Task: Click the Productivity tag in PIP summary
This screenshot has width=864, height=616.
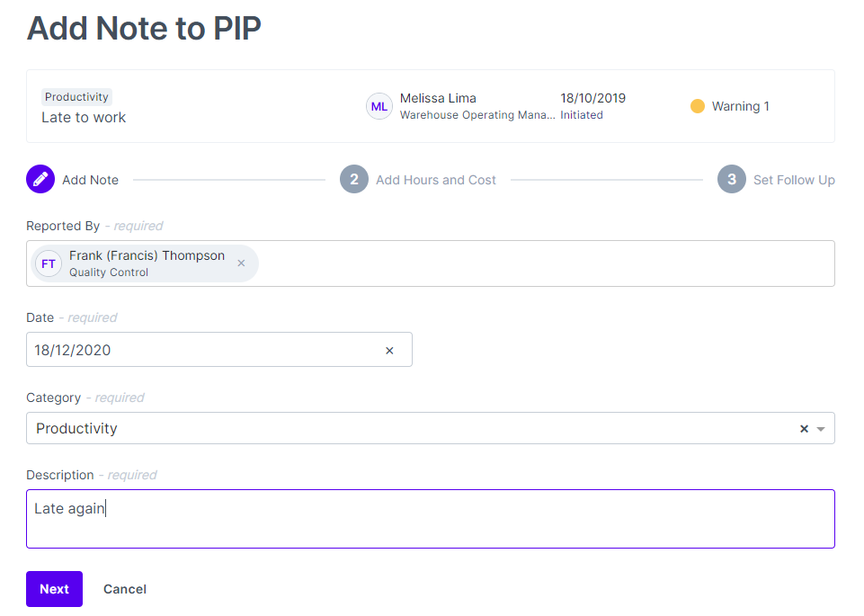Action: [x=76, y=97]
